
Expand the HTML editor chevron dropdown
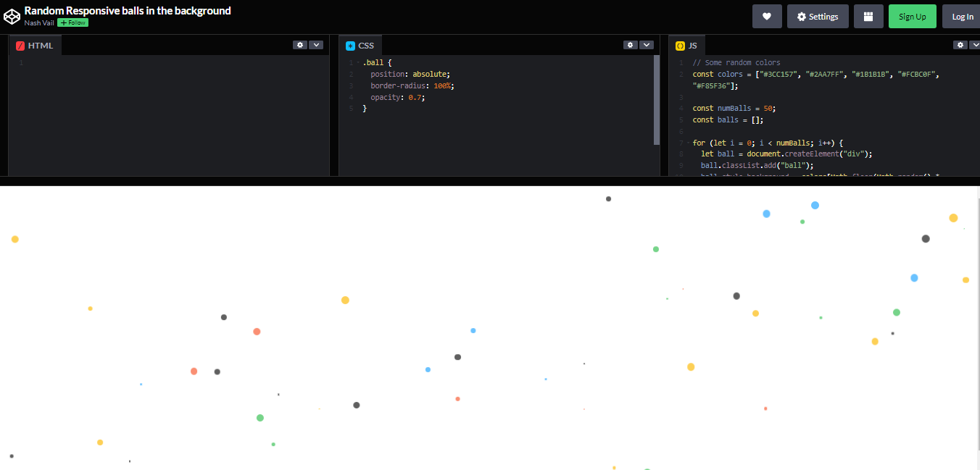pyautogui.click(x=316, y=45)
